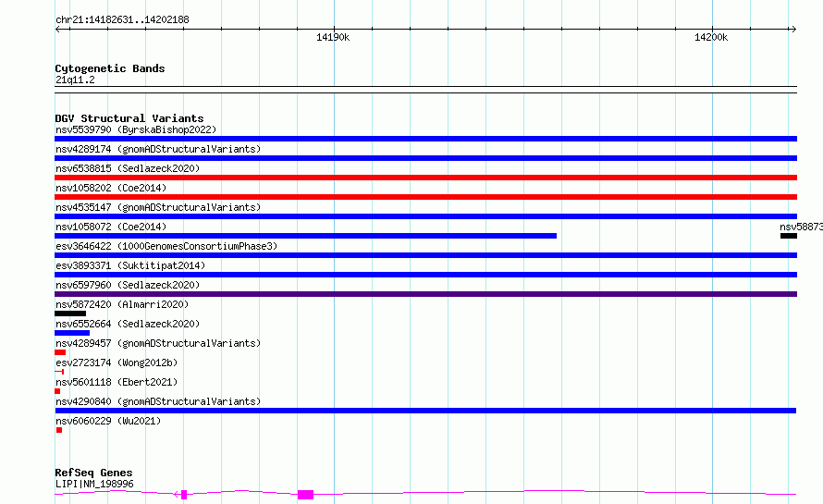Open nsv4535147 gnomADStructuralVariants label

click(158, 207)
